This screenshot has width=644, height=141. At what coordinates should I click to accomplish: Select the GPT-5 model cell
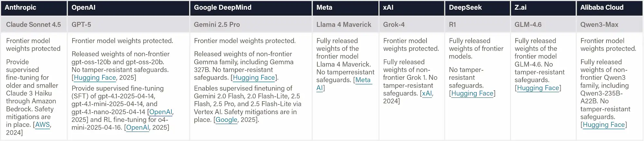point(81,24)
